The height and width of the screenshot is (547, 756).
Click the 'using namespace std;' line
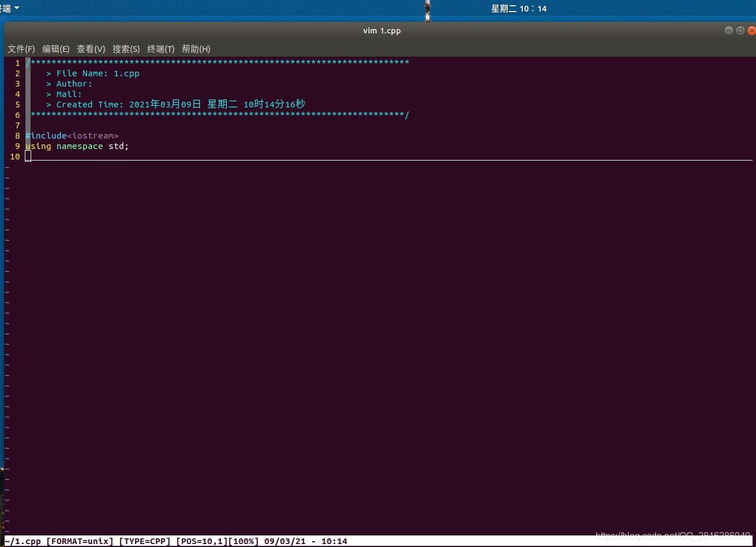[x=77, y=146]
